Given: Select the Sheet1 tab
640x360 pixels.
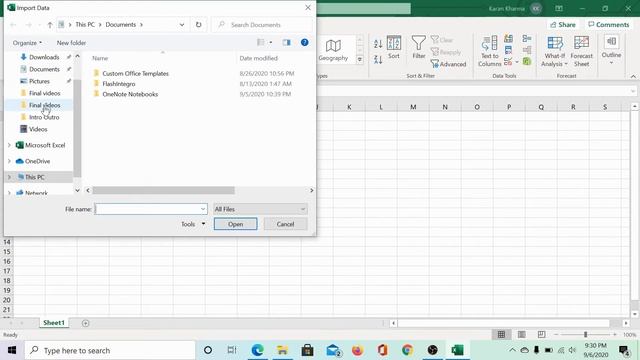Looking at the screenshot, I should (54, 323).
